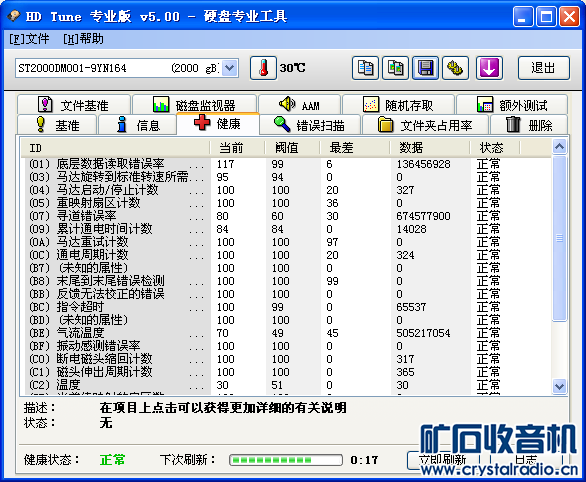Viewport: 586px width, 482px height.
Task: Open the [H]帮助 menu
Action: (83, 39)
